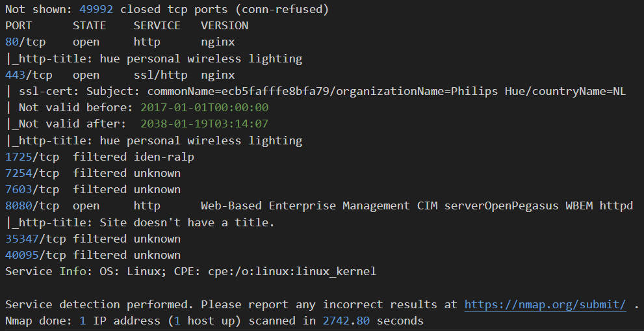Click the 2017-01-01T00:00:00 valid-before date
644x331 pixels.
tap(205, 108)
